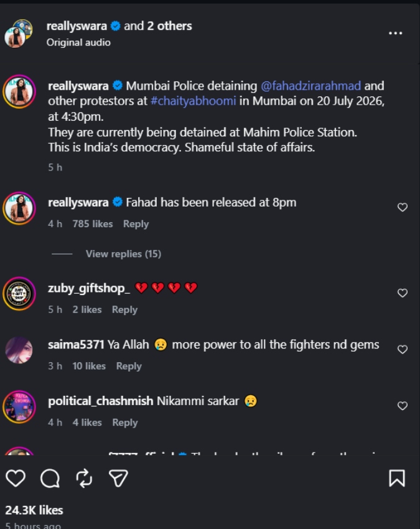Image resolution: width=420 pixels, height=529 pixels.
Task: Reply to political_chashmish's comment
Action: click(x=125, y=423)
